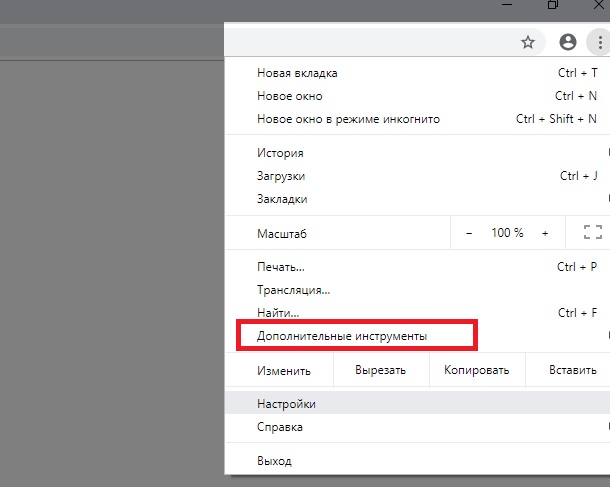This screenshot has width=610, height=487.
Task: Choose Печать... menu entry
Action: tap(281, 267)
